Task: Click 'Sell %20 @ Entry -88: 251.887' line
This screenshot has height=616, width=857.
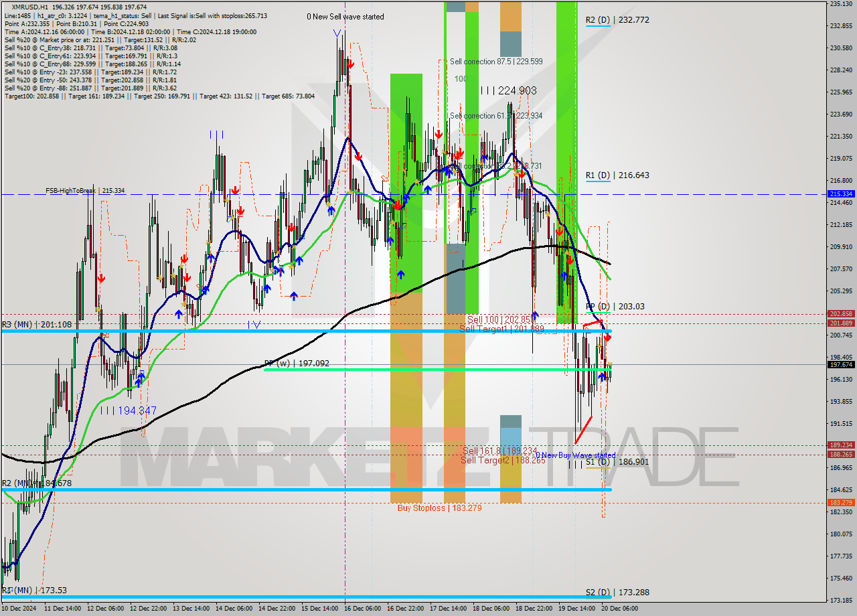Action: [x=90, y=88]
